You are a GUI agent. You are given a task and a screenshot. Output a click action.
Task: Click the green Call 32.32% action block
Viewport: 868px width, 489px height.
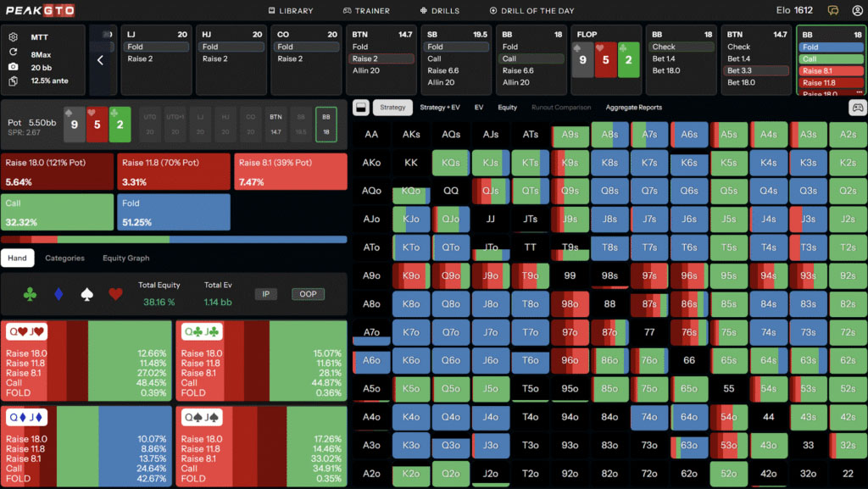57,212
